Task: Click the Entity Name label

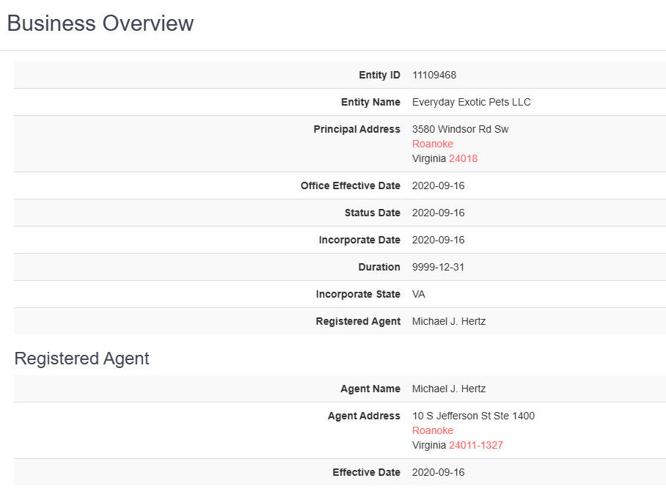Action: [370, 102]
